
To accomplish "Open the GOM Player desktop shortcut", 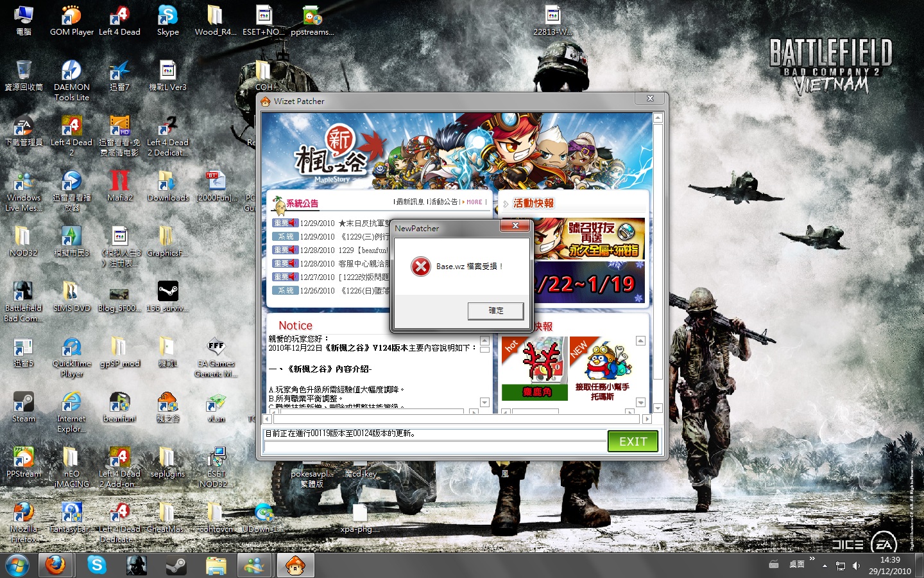I will click(71, 21).
